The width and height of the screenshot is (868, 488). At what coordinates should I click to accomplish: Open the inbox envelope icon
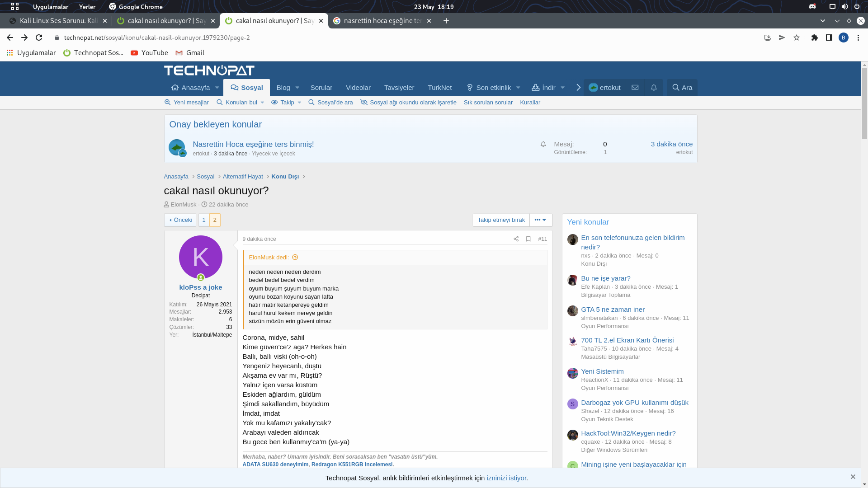tap(635, 88)
